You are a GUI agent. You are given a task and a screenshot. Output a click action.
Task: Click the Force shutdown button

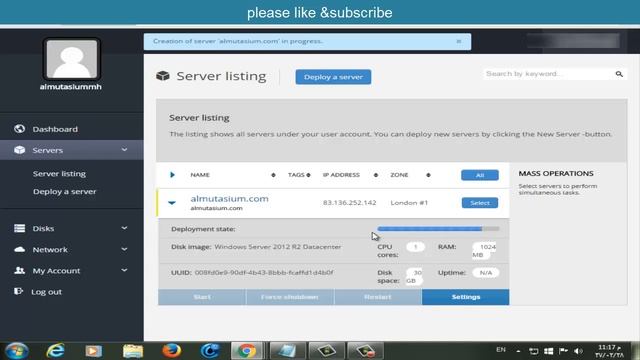[x=290, y=297]
